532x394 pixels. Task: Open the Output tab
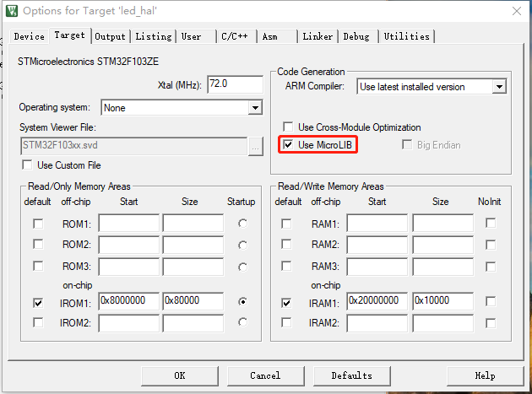click(111, 36)
